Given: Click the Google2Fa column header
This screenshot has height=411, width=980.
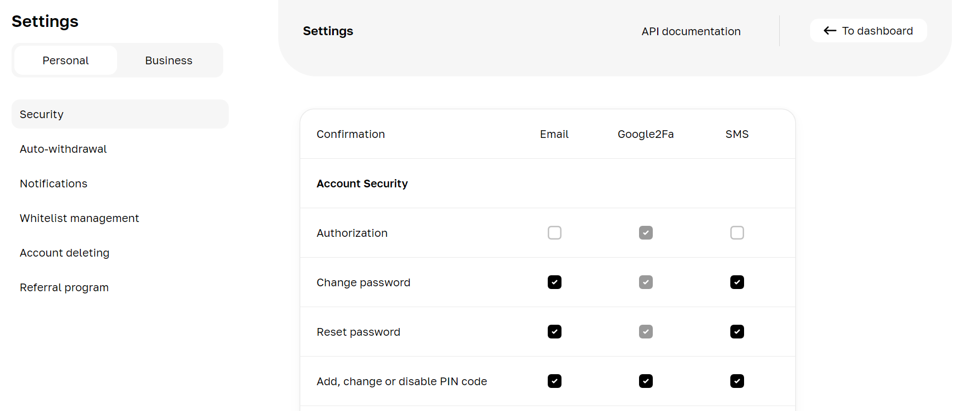Looking at the screenshot, I should click(x=646, y=134).
